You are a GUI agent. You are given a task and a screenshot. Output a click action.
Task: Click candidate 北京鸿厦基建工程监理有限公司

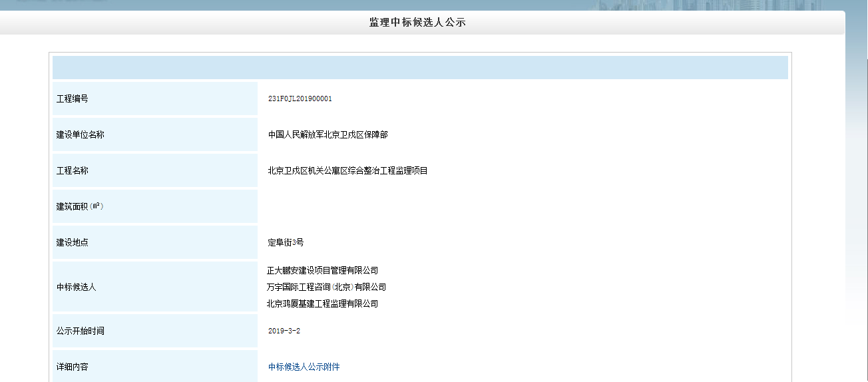[322, 303]
